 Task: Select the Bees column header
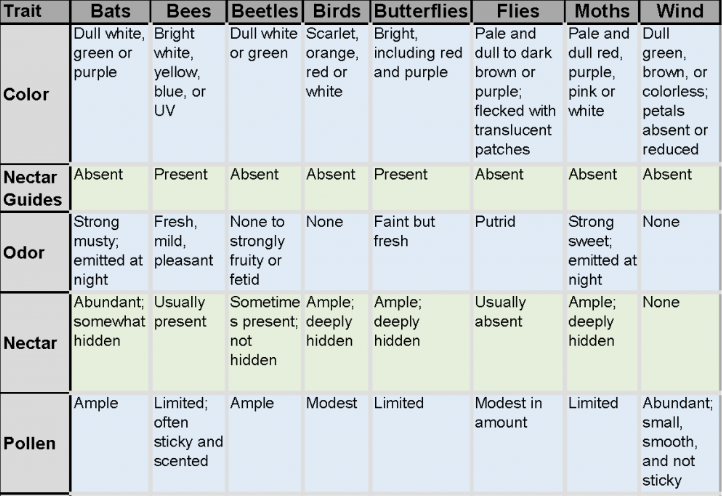(x=188, y=12)
